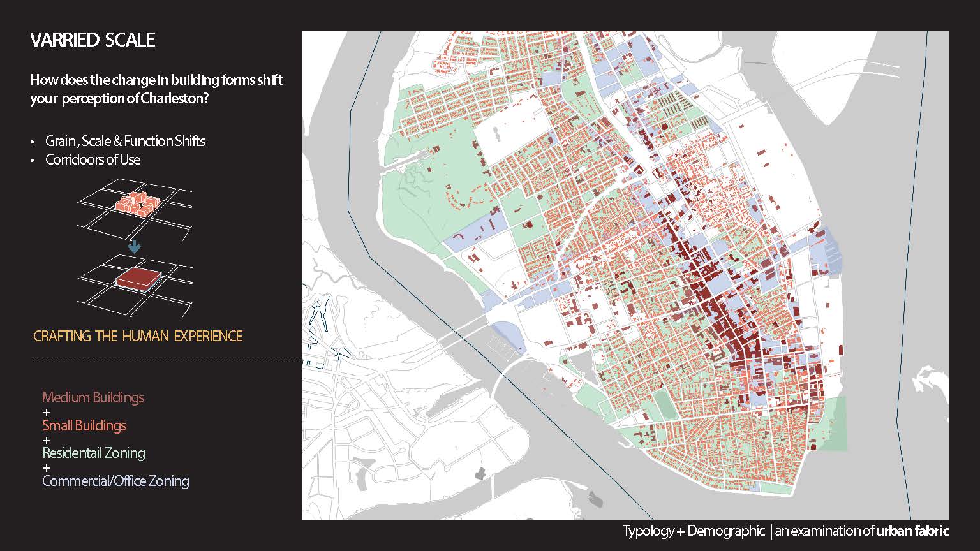Image resolution: width=980 pixels, height=551 pixels.
Task: Click the 'Small Buildings' legend entry
Action: [x=84, y=425]
